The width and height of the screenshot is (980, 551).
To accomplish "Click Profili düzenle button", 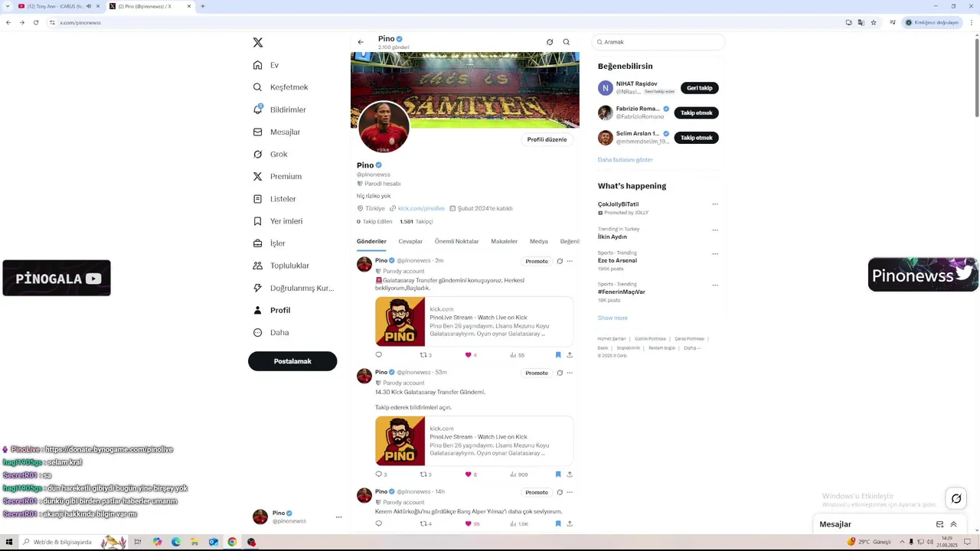I will click(547, 139).
